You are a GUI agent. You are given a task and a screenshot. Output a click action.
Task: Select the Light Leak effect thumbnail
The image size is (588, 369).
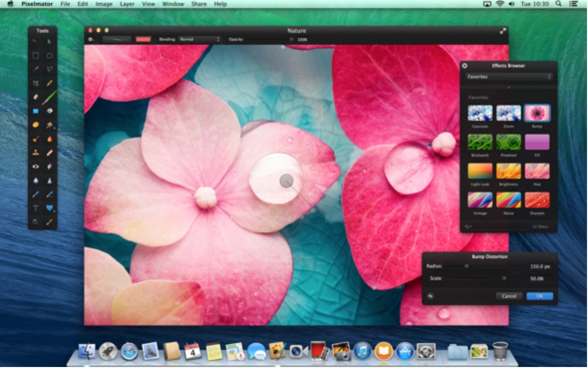tap(480, 171)
